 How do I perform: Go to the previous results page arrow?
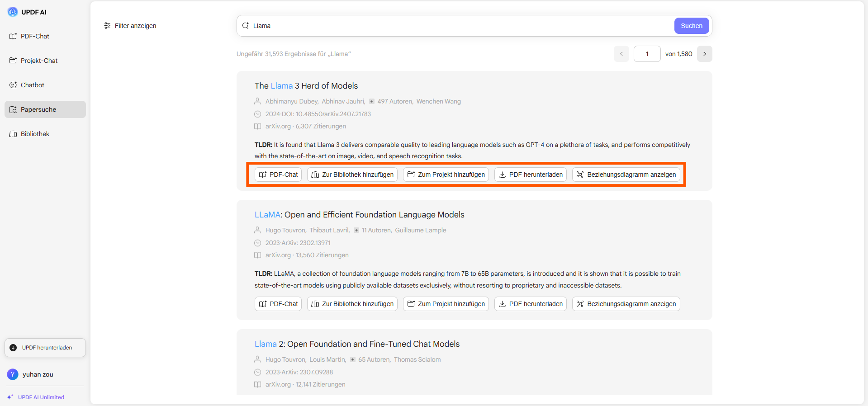(621, 54)
